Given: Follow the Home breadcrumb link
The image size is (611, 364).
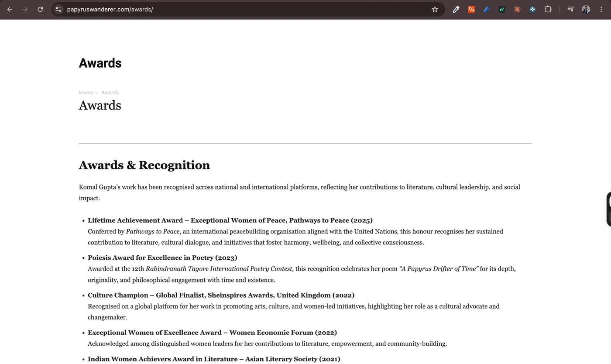Looking at the screenshot, I should [86, 93].
